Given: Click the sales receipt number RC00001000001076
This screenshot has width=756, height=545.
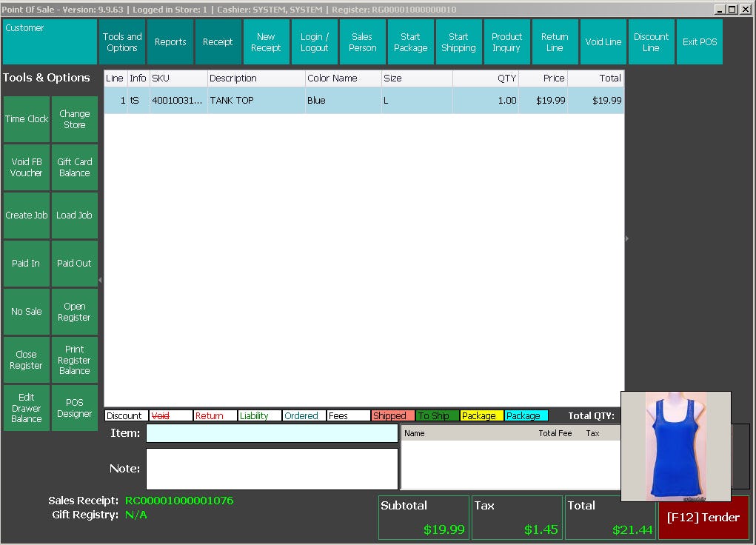Looking at the screenshot, I should [179, 501].
